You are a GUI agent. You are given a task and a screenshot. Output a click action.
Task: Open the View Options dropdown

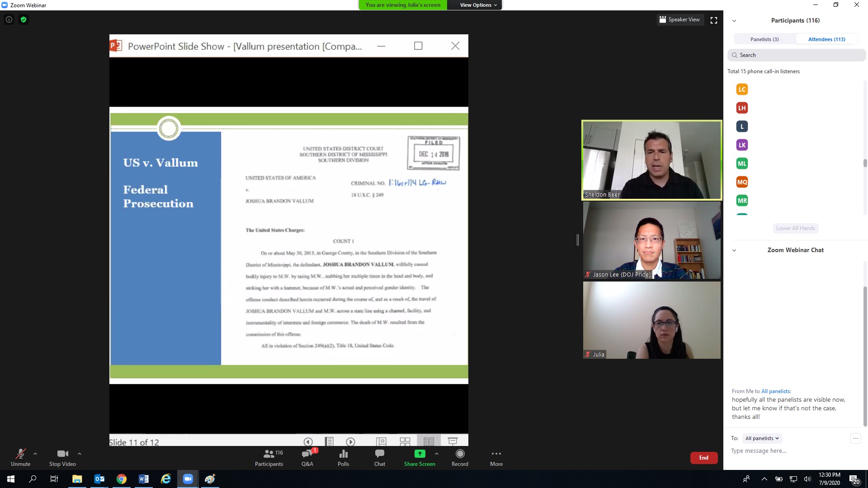[478, 5]
